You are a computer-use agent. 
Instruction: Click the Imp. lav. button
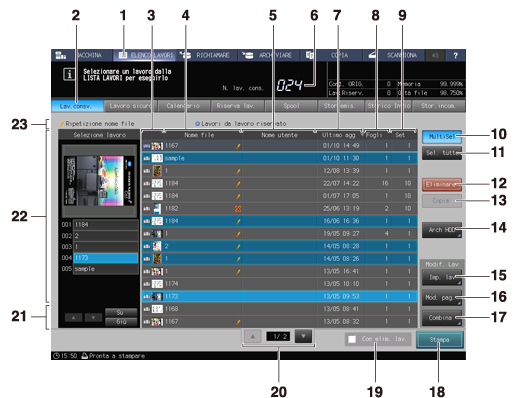(442, 277)
